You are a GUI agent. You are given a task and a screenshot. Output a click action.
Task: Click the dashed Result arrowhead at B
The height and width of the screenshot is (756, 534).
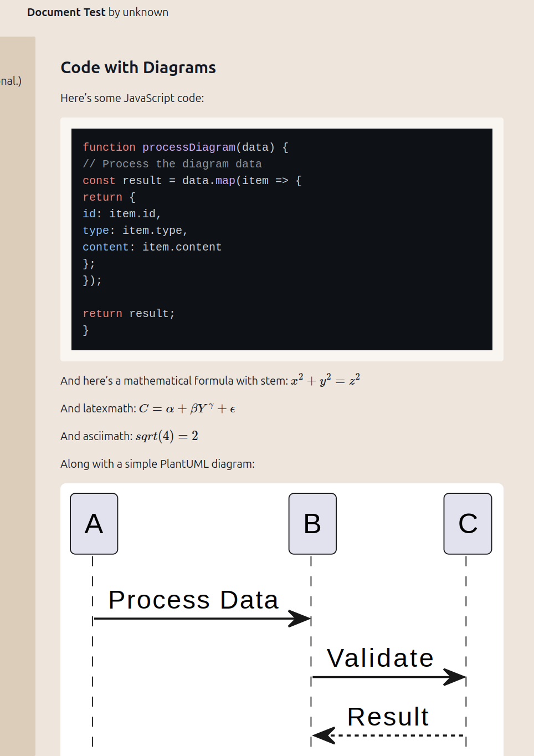(x=324, y=735)
